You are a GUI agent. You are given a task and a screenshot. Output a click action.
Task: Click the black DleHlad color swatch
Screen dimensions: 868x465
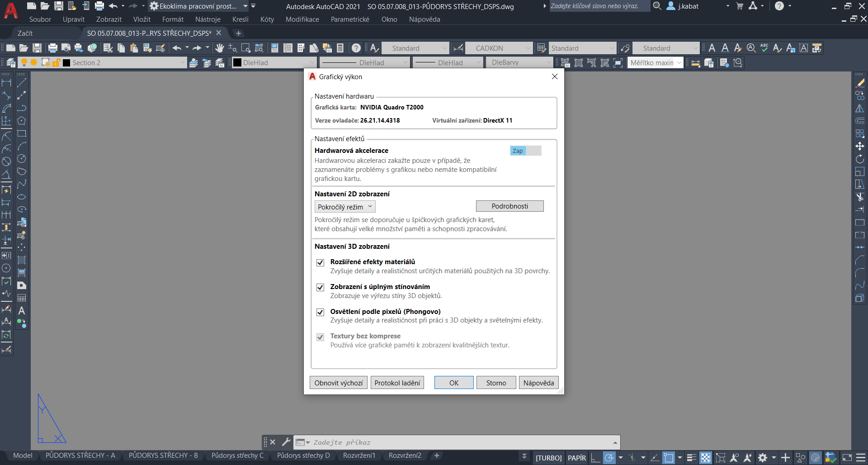tap(237, 62)
